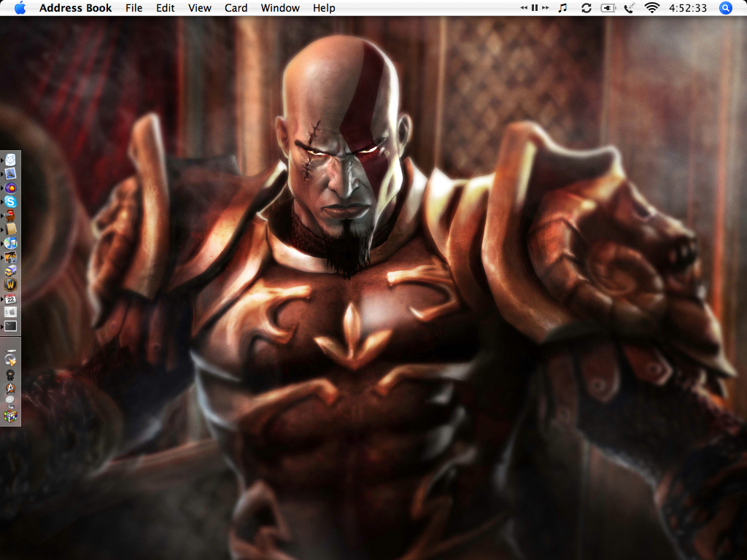The height and width of the screenshot is (560, 747).
Task: Open iCal calendar from the dock
Action: [11, 298]
